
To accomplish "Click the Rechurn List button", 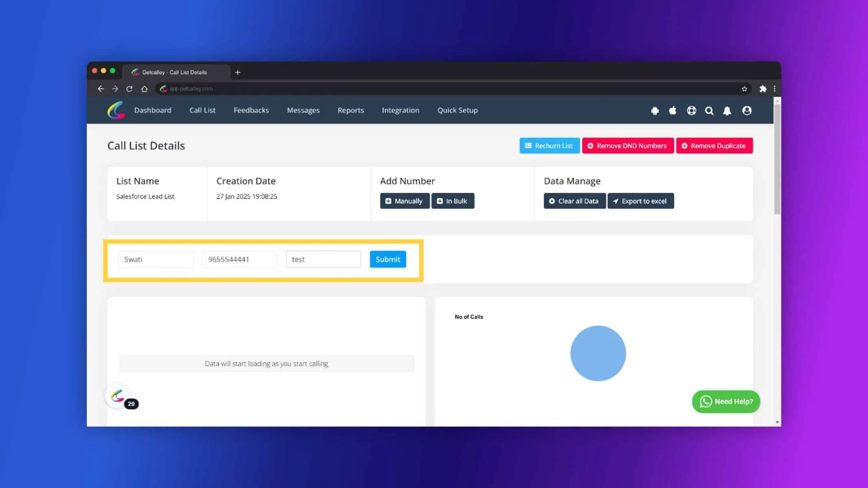I will click(549, 146).
